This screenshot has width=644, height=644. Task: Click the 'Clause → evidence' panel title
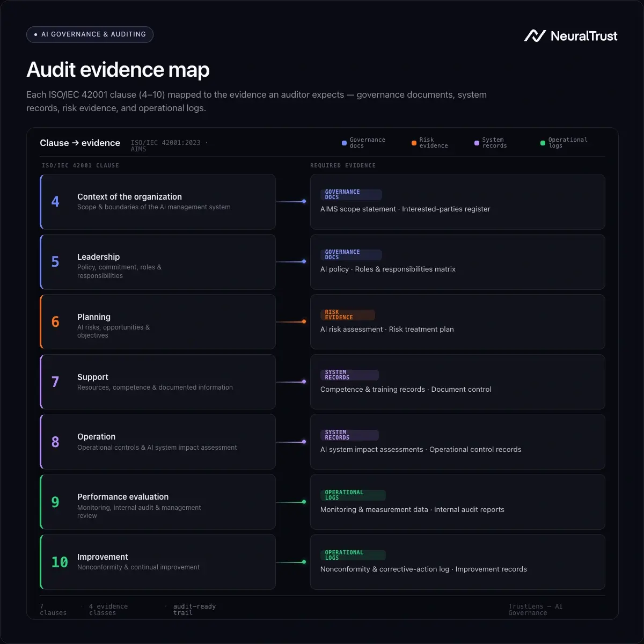80,143
